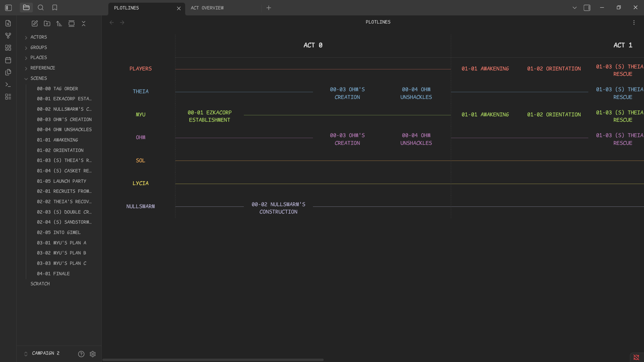Screen dimensions: 644x362
Task: Change sort order icon
Action: pos(59,23)
